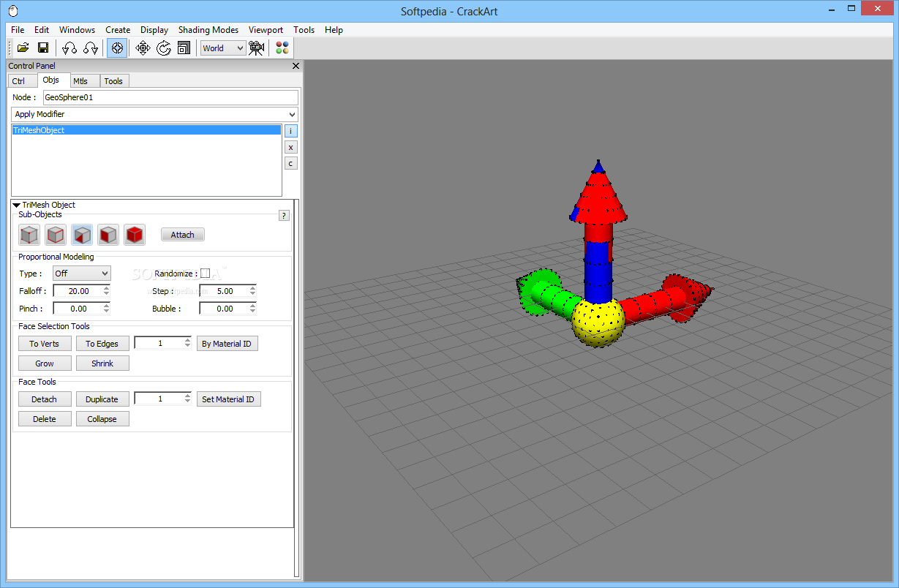Image resolution: width=899 pixels, height=588 pixels.
Task: Click the To Edges button
Action: 102,344
